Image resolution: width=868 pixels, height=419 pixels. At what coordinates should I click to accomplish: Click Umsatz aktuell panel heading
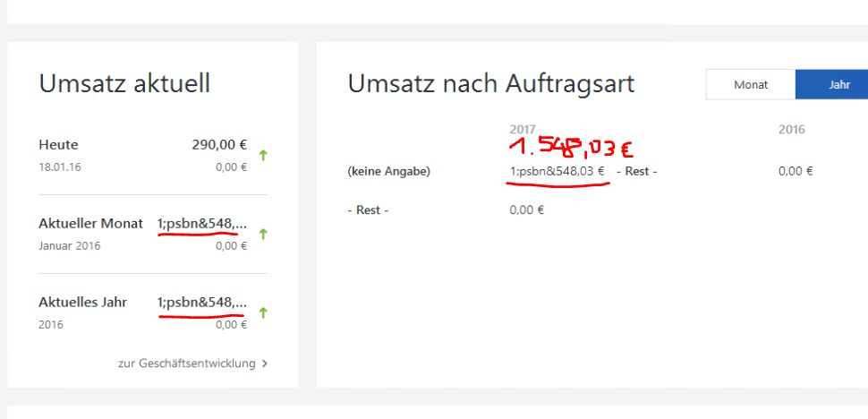pyautogui.click(x=124, y=84)
